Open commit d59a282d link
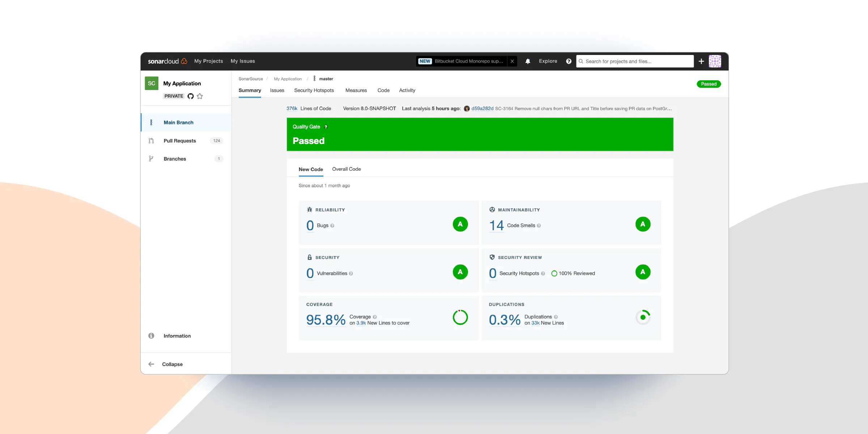 tap(482, 109)
